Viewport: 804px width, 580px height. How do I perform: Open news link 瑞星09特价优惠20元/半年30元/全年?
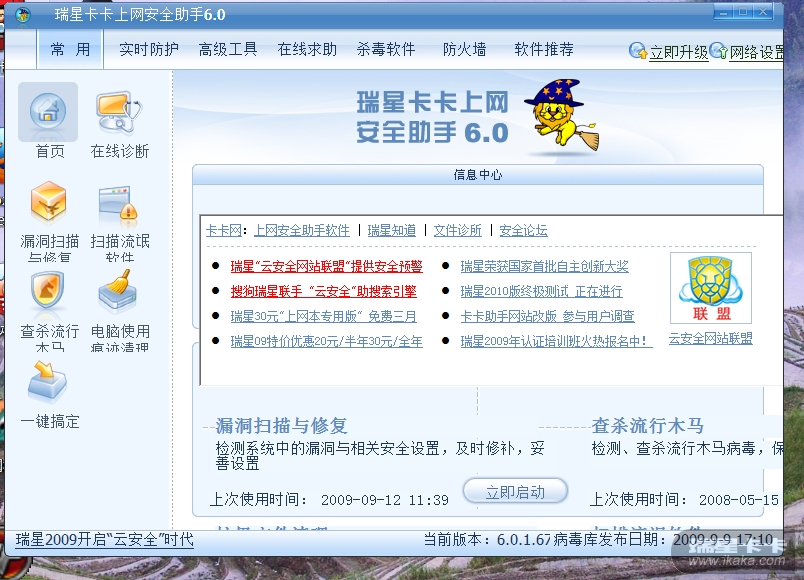click(x=327, y=341)
